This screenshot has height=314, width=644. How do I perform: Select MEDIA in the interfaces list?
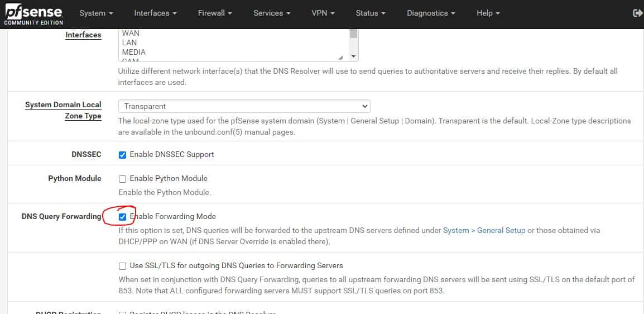coord(134,52)
